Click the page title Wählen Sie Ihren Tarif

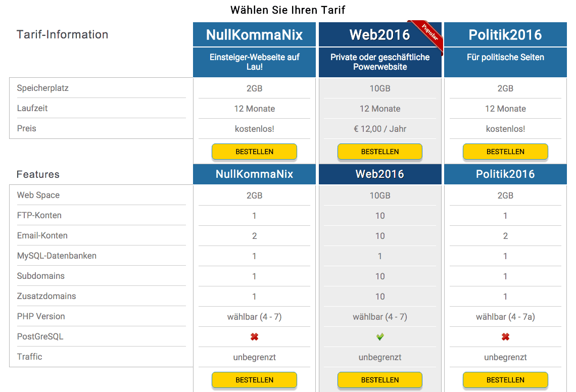(x=287, y=10)
